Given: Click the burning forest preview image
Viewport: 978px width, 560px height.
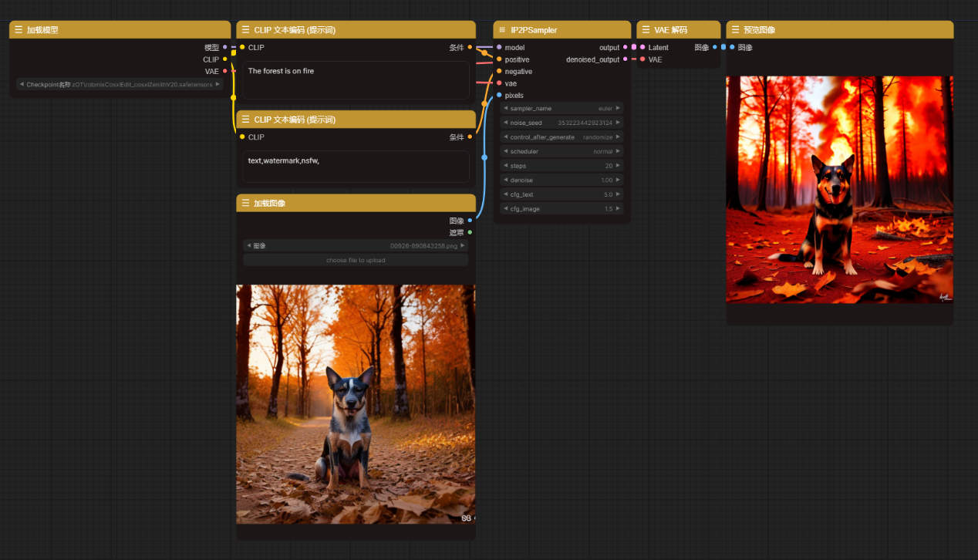Looking at the screenshot, I should tap(839, 189).
